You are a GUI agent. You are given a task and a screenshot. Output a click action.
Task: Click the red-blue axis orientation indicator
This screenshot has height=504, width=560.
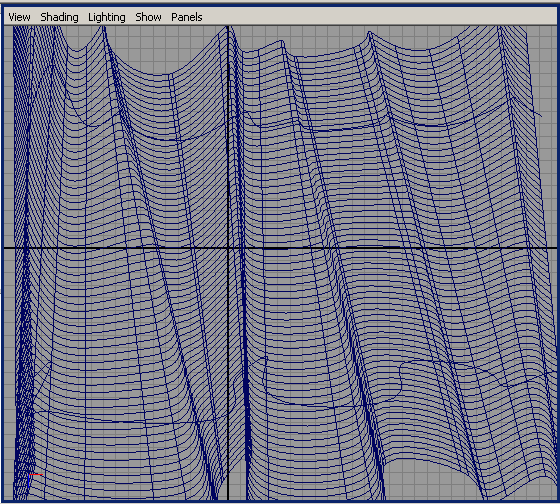click(35, 481)
